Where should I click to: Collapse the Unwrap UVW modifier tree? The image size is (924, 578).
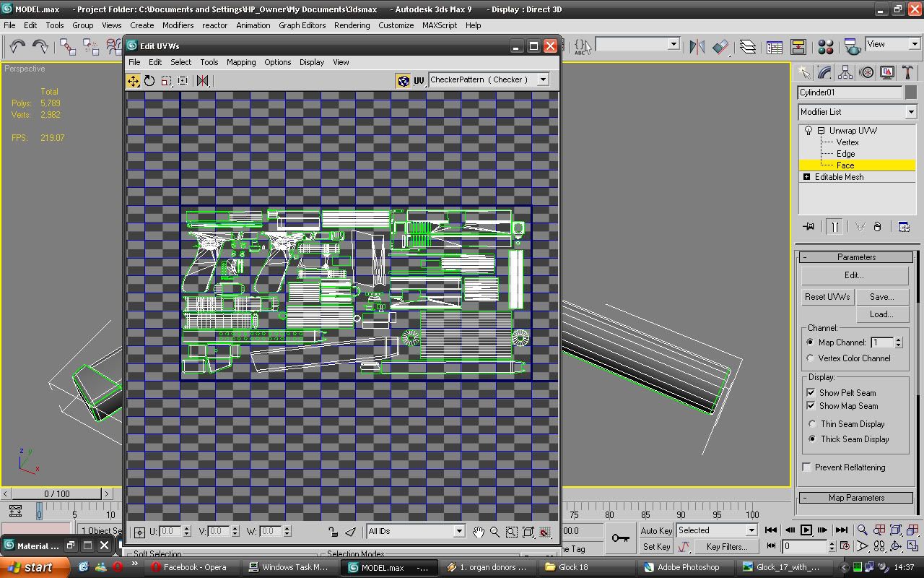(x=821, y=131)
